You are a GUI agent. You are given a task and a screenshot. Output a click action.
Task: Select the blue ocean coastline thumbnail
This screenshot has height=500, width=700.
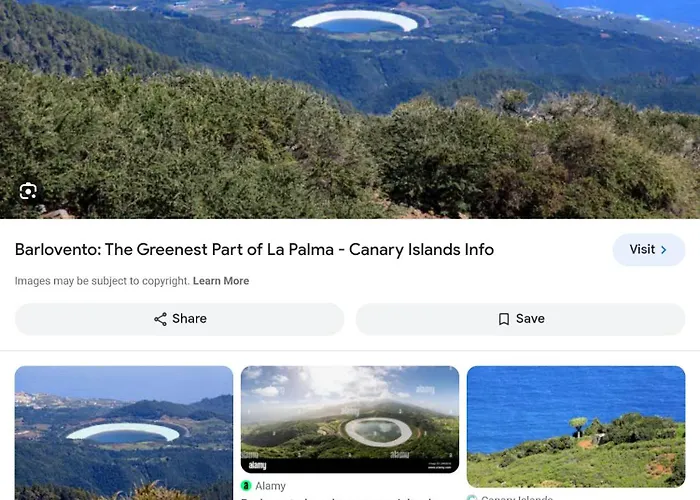pyautogui.click(x=576, y=426)
